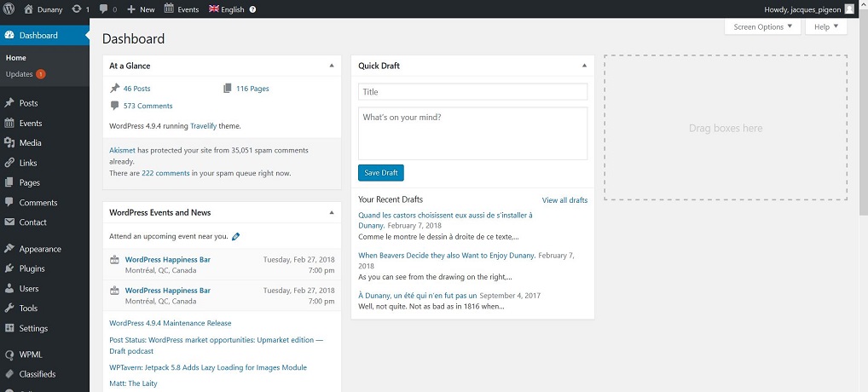Open the New content menu

pyautogui.click(x=141, y=9)
